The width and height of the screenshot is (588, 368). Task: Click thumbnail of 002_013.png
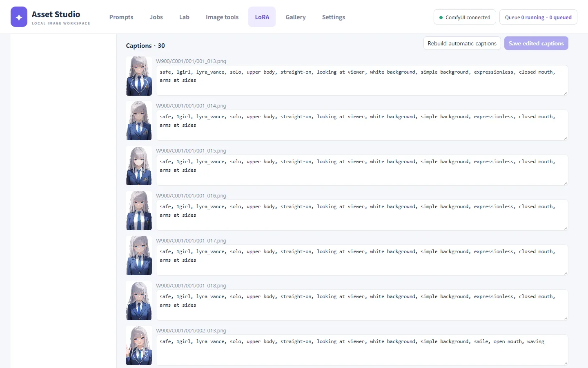tap(139, 346)
